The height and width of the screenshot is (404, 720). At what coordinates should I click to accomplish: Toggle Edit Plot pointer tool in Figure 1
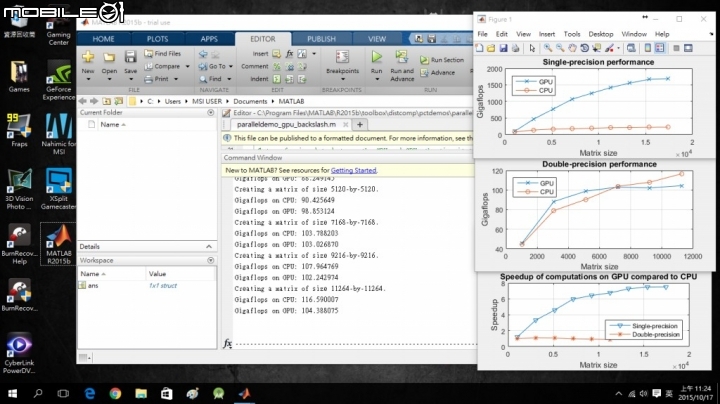[532, 48]
